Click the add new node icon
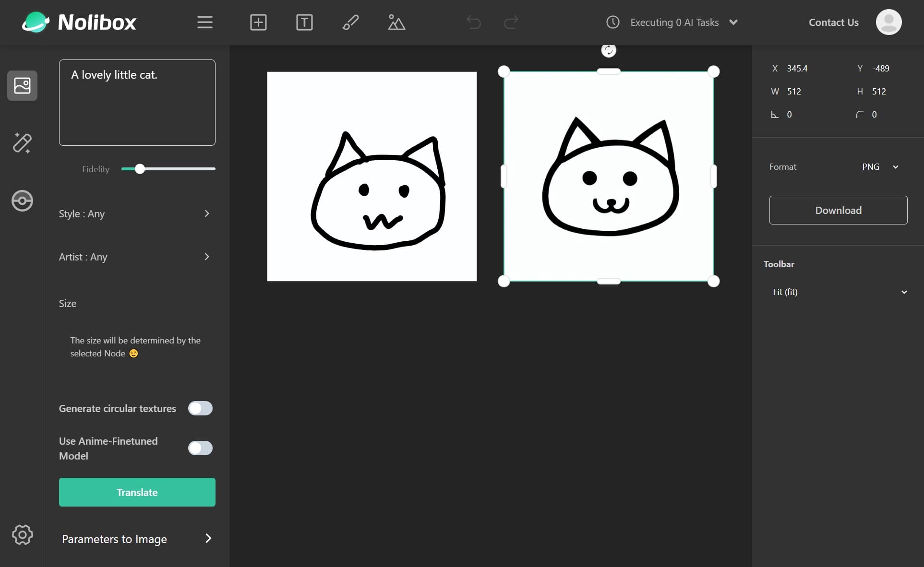The image size is (924, 567). [258, 22]
